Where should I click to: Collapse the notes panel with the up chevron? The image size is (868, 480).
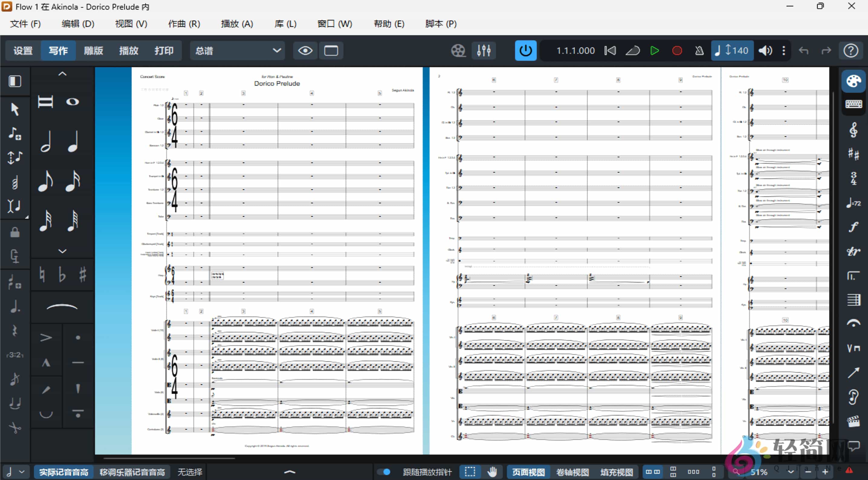click(62, 73)
